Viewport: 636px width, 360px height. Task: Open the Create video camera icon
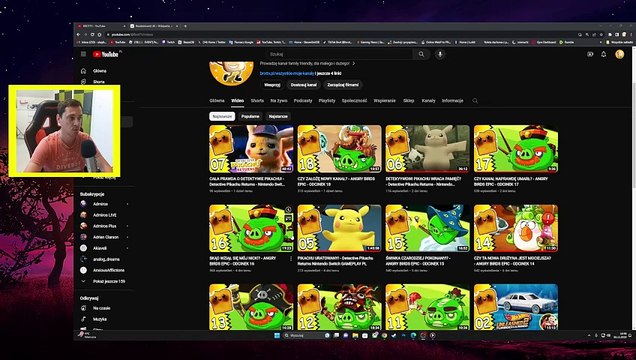pos(590,54)
